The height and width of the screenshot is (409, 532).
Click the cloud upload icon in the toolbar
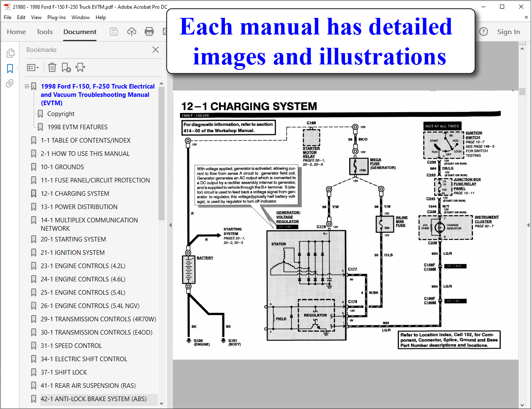(x=132, y=32)
